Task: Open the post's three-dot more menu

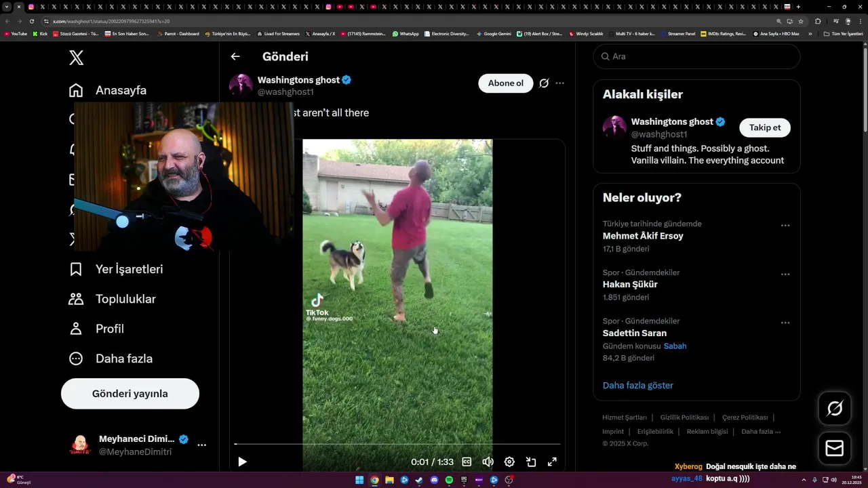Action: (x=560, y=83)
